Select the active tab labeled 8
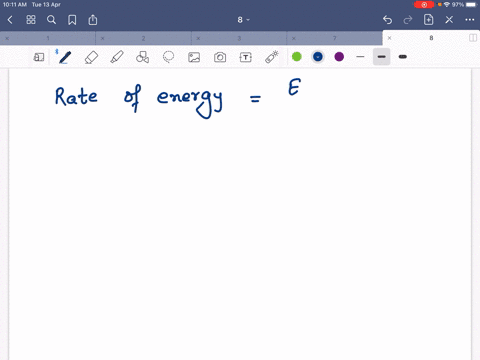480x360 pixels. [x=431, y=38]
